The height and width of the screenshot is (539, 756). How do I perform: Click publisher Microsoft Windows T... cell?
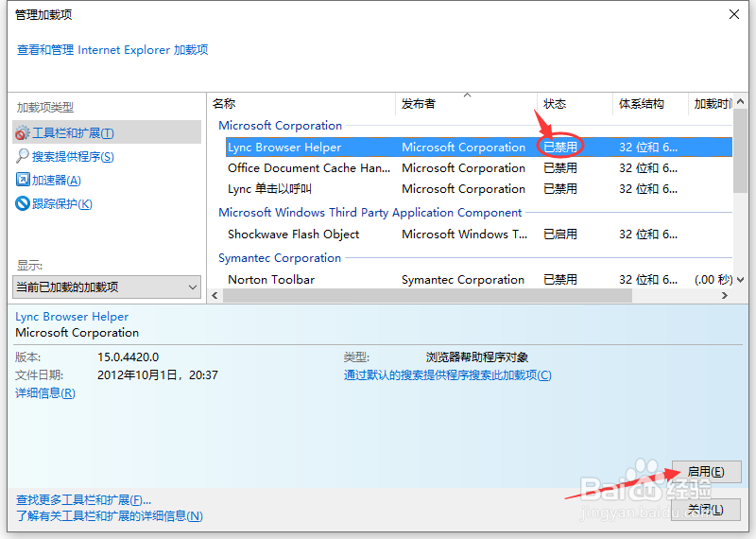pyautogui.click(x=464, y=234)
